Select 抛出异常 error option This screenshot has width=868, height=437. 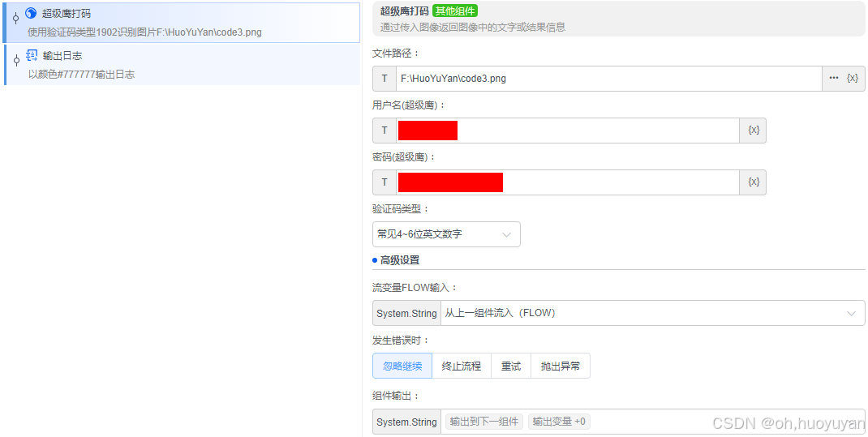point(561,366)
